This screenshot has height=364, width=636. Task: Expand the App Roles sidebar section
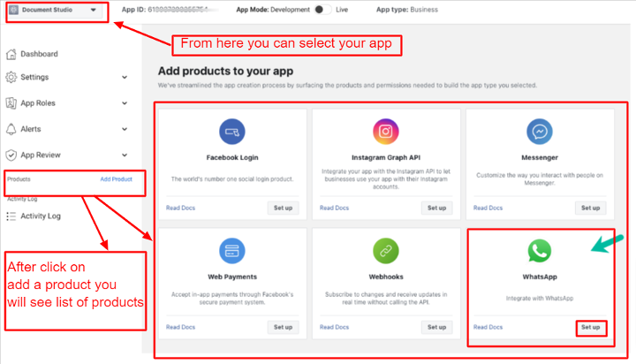(125, 103)
